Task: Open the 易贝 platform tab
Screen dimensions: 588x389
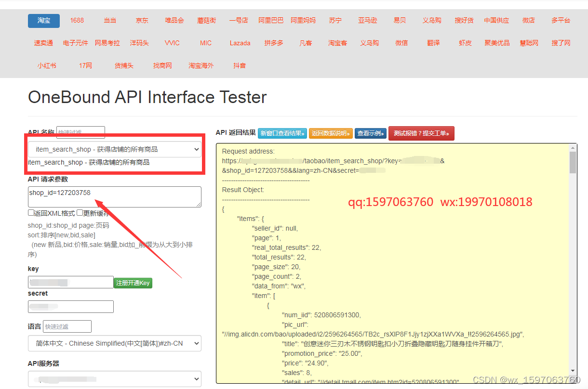Action: point(400,20)
